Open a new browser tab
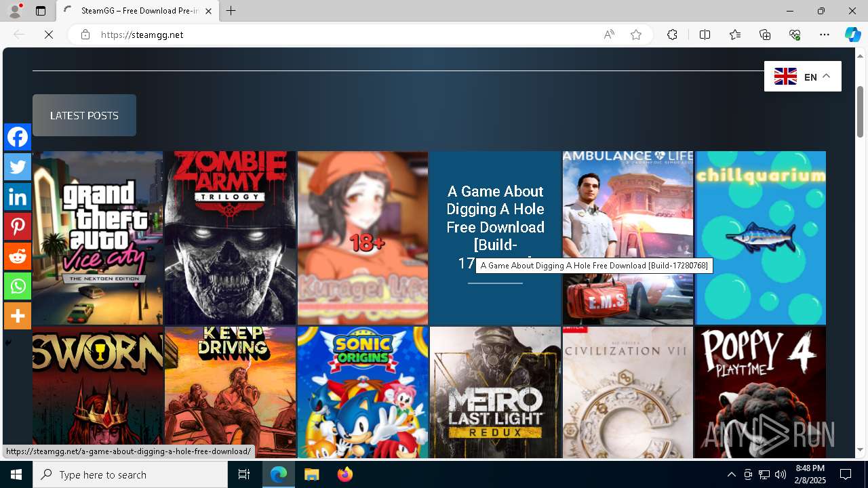Screen dimensions: 868x488 coord(231,11)
